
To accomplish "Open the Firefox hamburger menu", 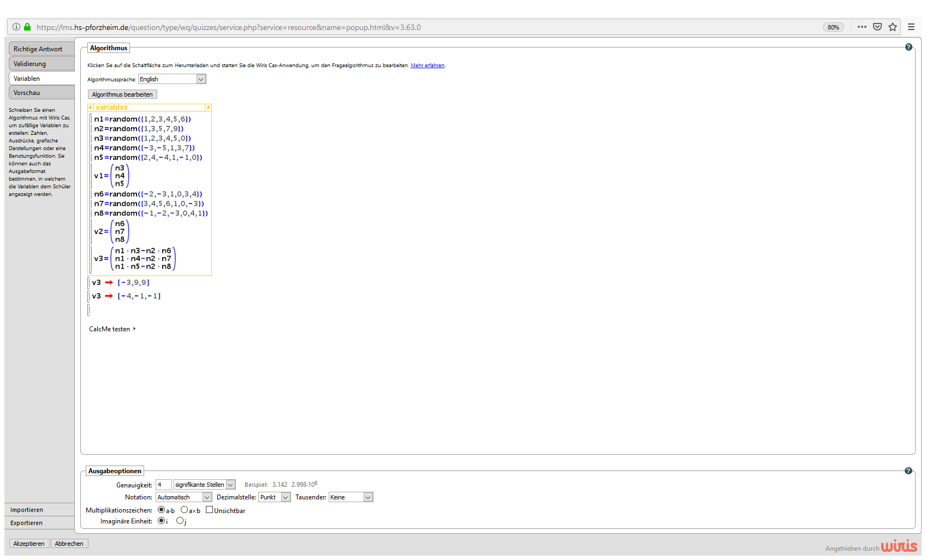I will (x=911, y=27).
